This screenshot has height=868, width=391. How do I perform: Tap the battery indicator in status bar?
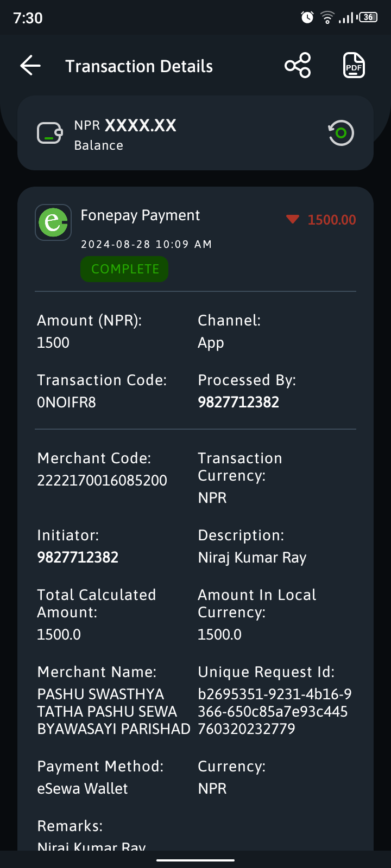(x=368, y=17)
